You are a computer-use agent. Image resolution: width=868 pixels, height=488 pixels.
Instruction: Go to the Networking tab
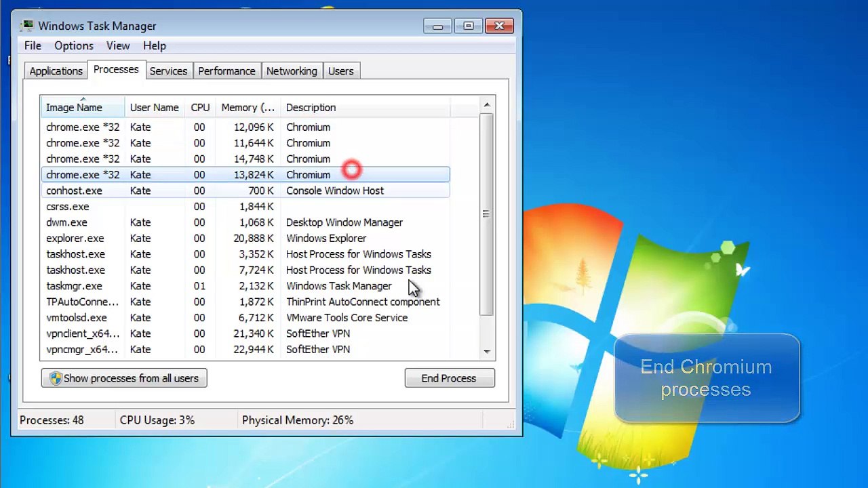point(292,71)
